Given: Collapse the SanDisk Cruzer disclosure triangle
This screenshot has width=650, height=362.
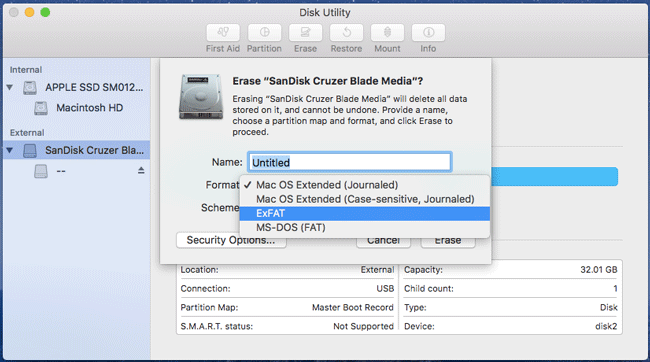Looking at the screenshot, I should pyautogui.click(x=10, y=151).
